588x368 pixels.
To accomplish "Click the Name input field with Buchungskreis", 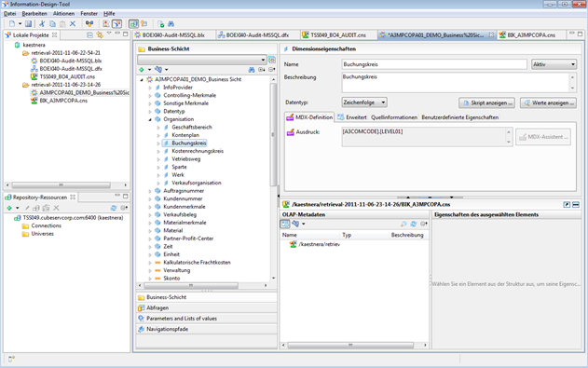I will point(434,64).
